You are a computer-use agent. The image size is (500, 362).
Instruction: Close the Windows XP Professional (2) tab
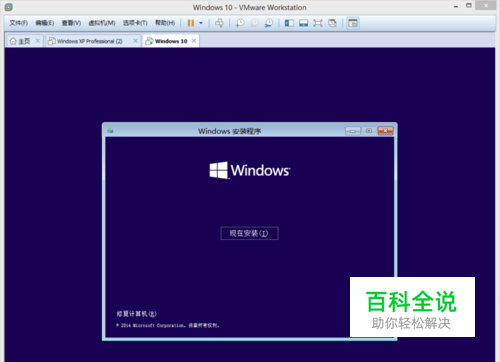[135, 41]
